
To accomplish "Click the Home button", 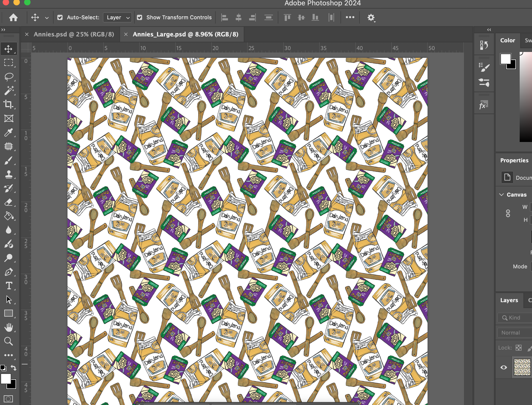I will point(13,17).
